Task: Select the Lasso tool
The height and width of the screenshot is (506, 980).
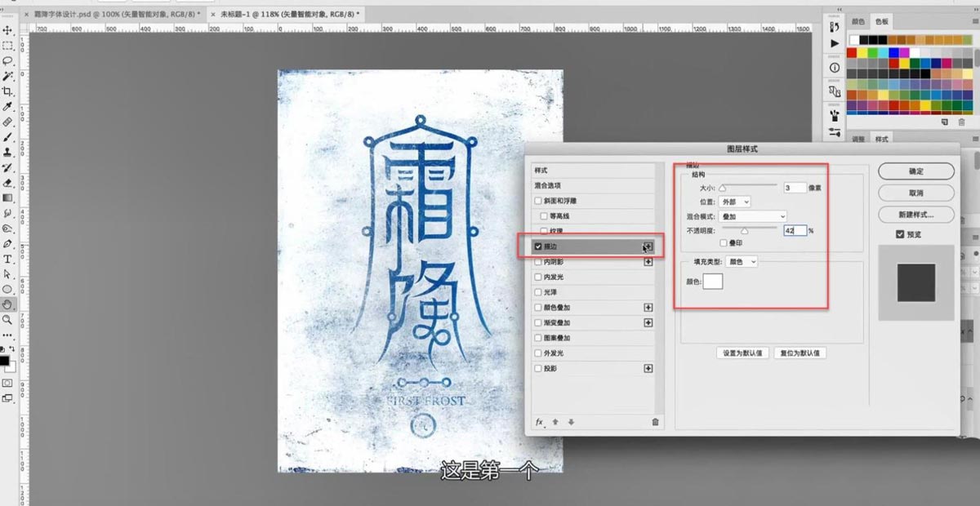Action: [x=7, y=61]
